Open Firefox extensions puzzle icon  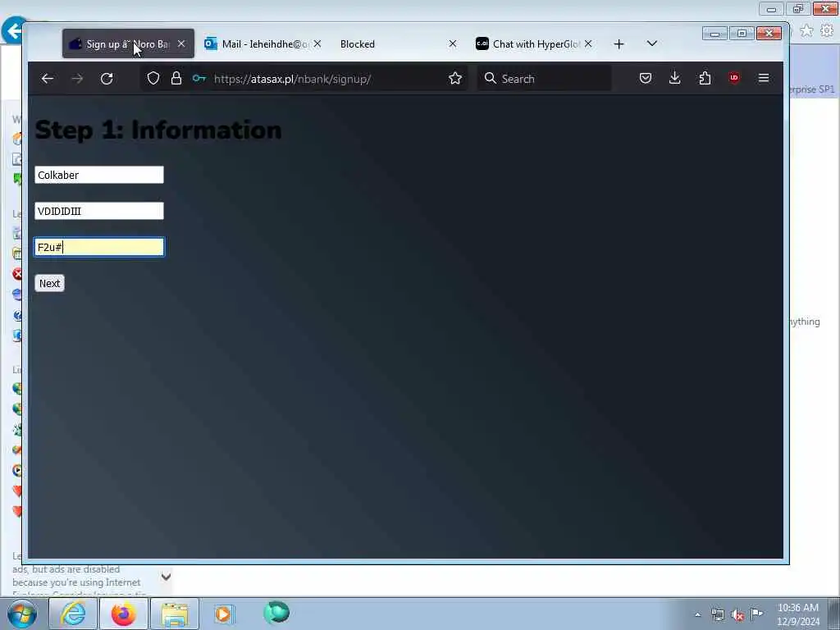(x=705, y=78)
